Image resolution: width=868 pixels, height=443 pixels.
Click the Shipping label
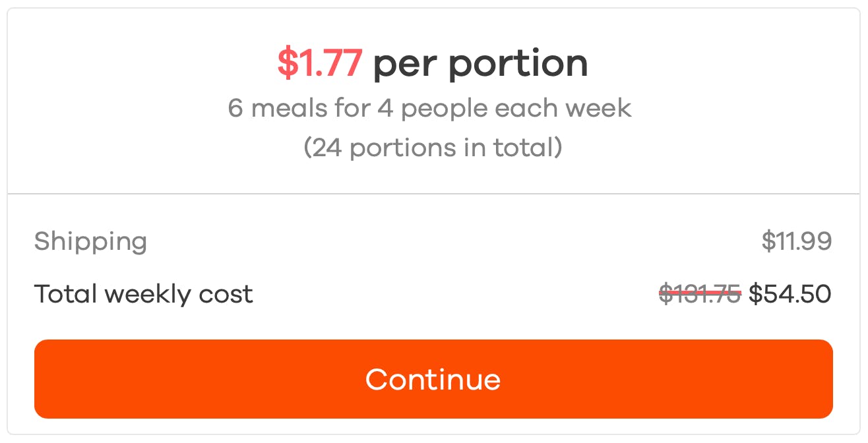(90, 241)
